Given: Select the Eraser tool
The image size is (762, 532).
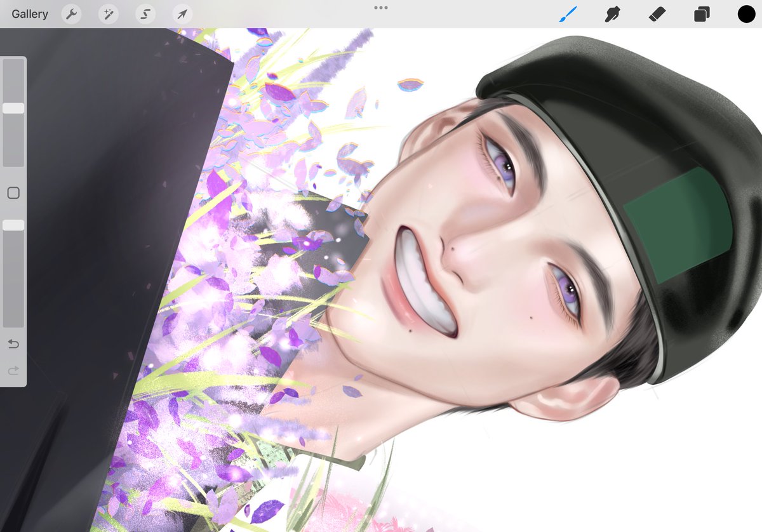Looking at the screenshot, I should coord(657,14).
